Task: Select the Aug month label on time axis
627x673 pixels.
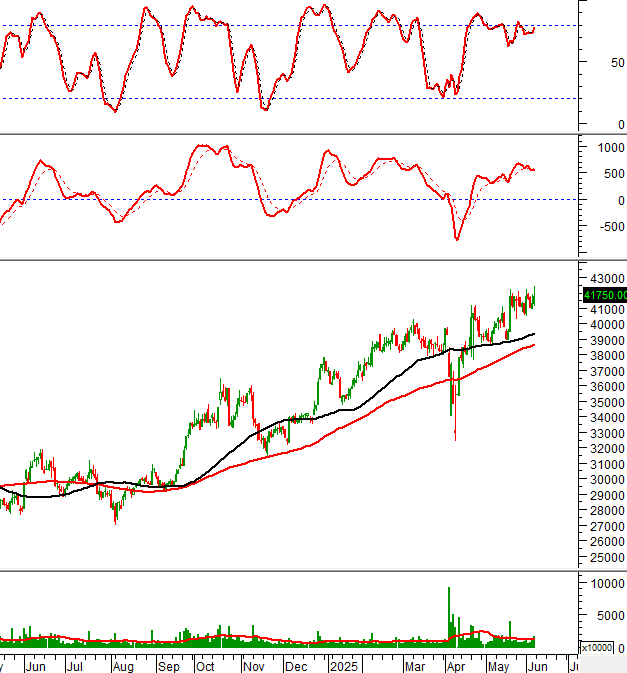Action: pos(122,665)
